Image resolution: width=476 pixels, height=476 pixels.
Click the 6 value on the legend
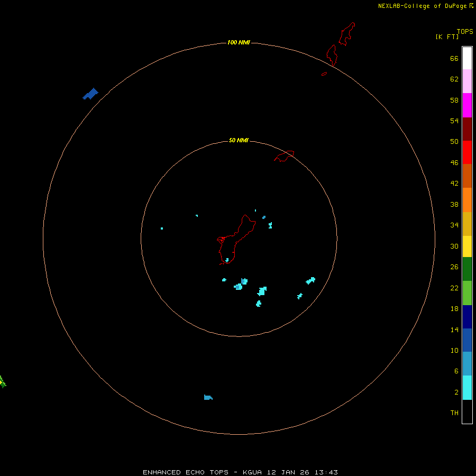click(x=456, y=371)
